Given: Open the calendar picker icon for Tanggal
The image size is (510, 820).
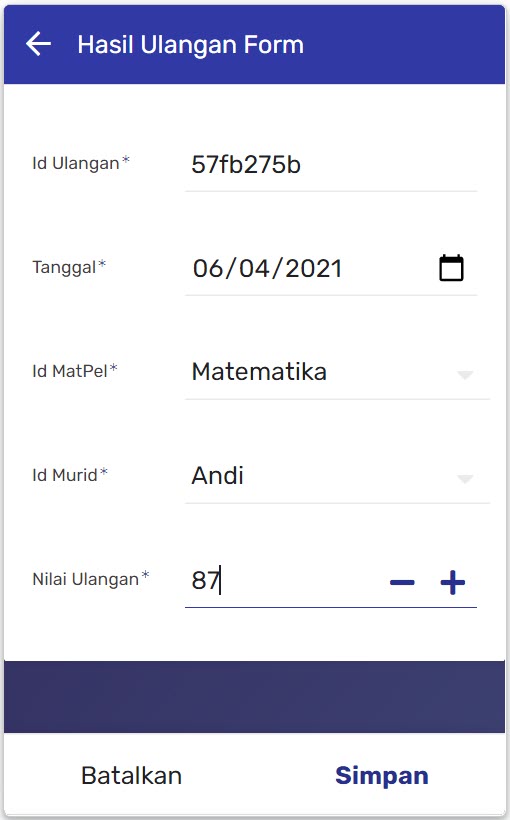Looking at the screenshot, I should [451, 268].
